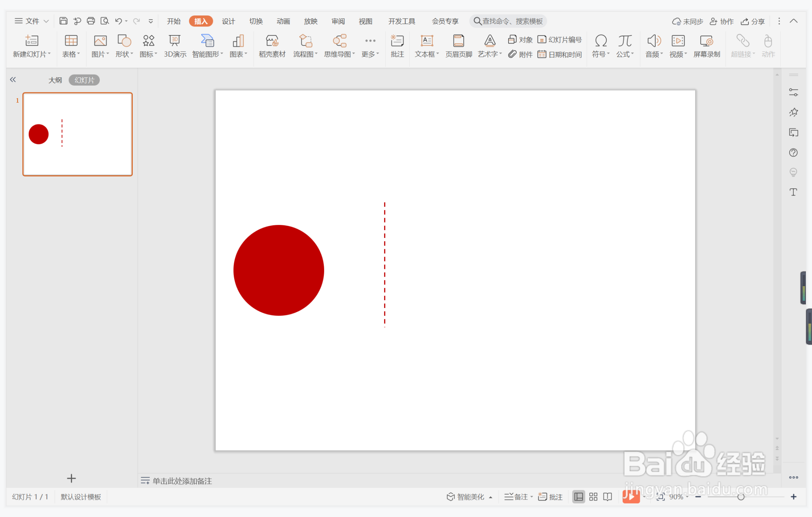Click the Print Preview icon

pyautogui.click(x=105, y=21)
